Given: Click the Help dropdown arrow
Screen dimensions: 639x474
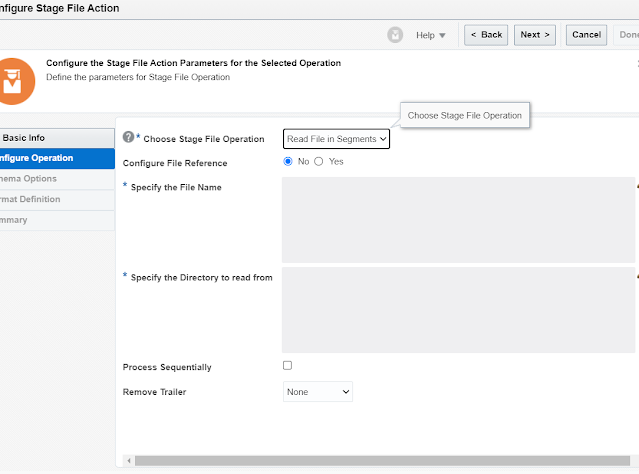Looking at the screenshot, I should click(x=442, y=35).
